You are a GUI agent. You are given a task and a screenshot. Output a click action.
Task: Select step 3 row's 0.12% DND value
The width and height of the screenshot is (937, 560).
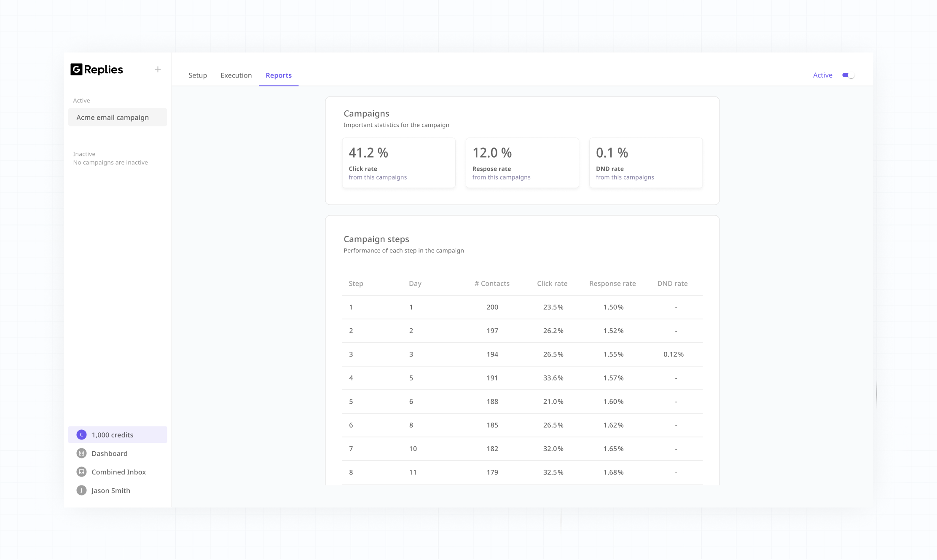(x=673, y=354)
